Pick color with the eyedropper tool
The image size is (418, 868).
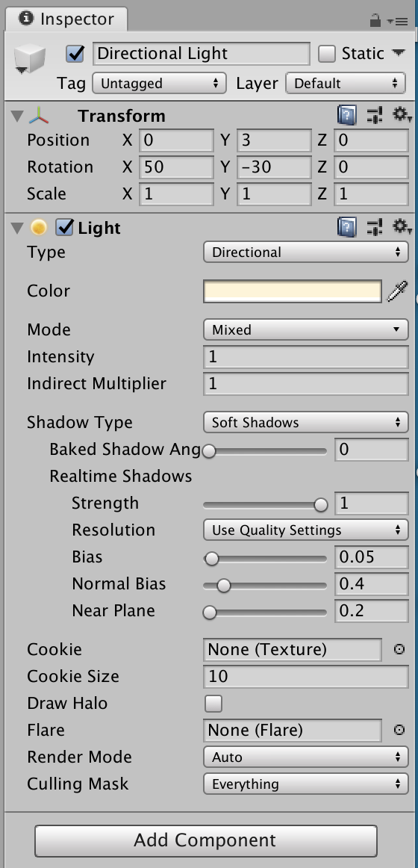point(397,291)
